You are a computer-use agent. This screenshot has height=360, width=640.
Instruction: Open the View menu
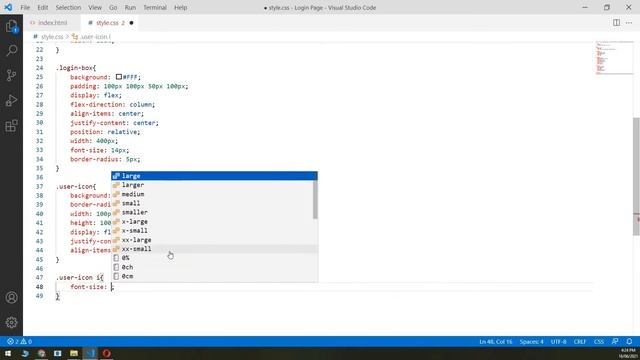[x=95, y=7]
